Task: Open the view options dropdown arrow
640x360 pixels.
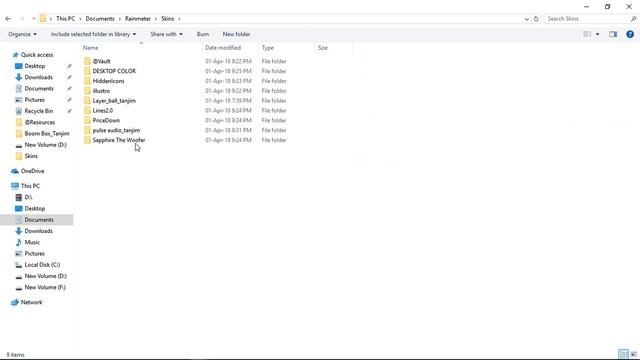Action: pyautogui.click(x=598, y=34)
